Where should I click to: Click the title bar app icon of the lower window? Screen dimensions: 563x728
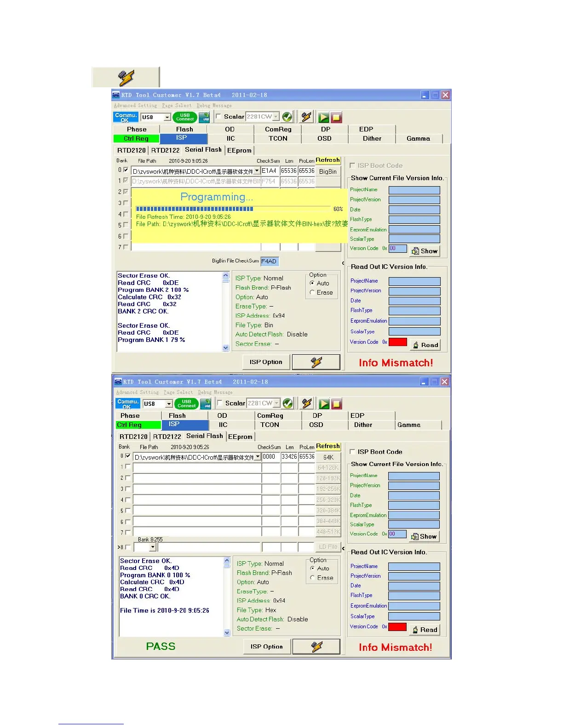point(118,381)
